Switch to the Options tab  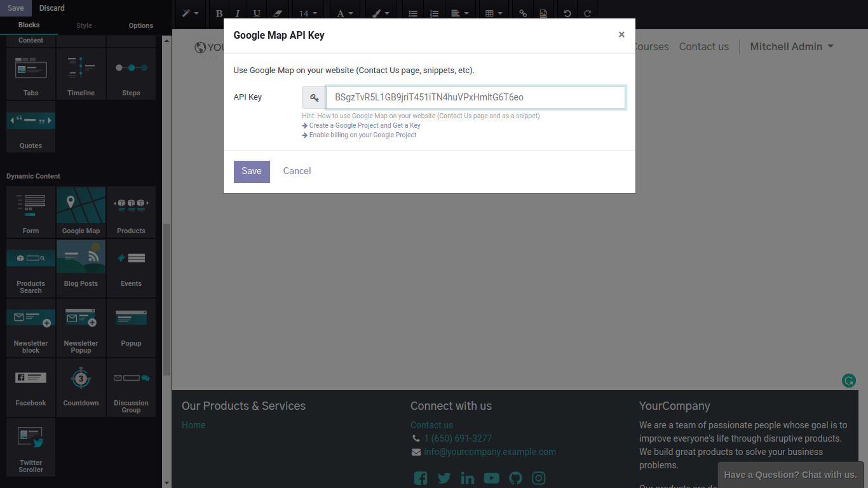click(141, 25)
